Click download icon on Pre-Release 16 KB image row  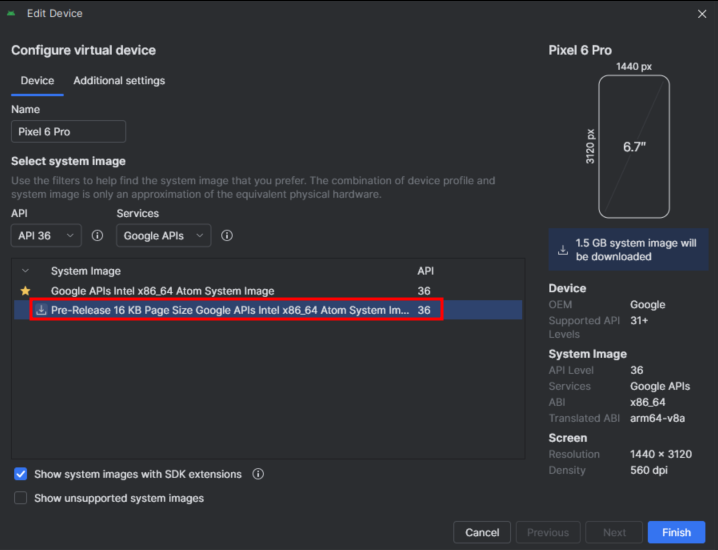tap(41, 310)
